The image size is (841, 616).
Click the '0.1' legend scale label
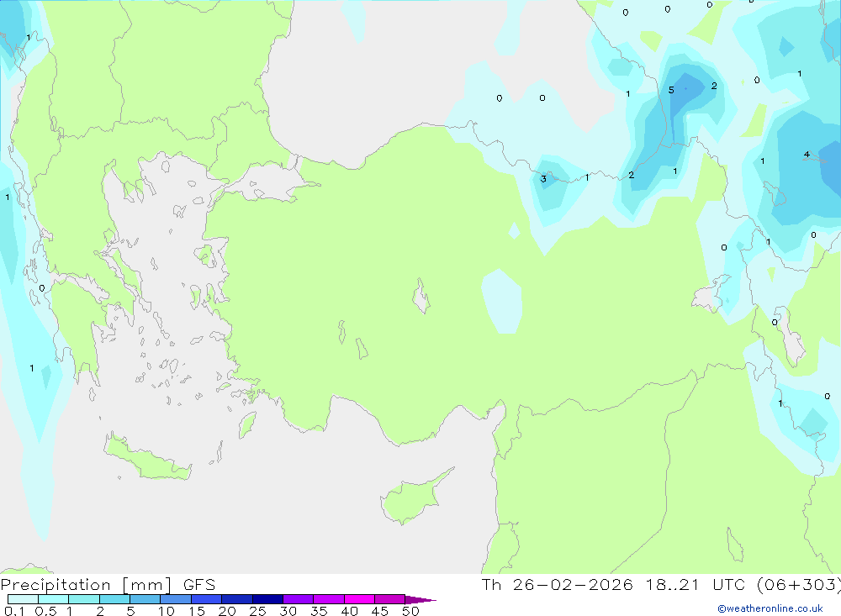pyautogui.click(x=14, y=611)
